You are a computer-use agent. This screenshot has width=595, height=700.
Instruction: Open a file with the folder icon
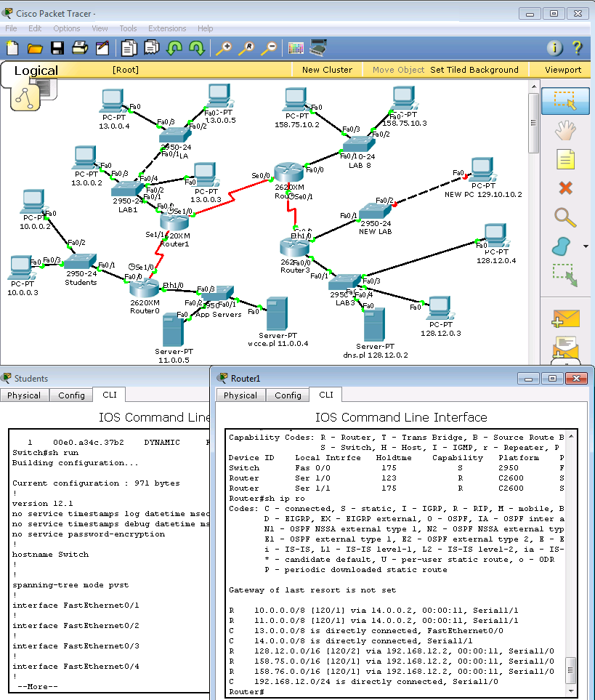coord(35,48)
